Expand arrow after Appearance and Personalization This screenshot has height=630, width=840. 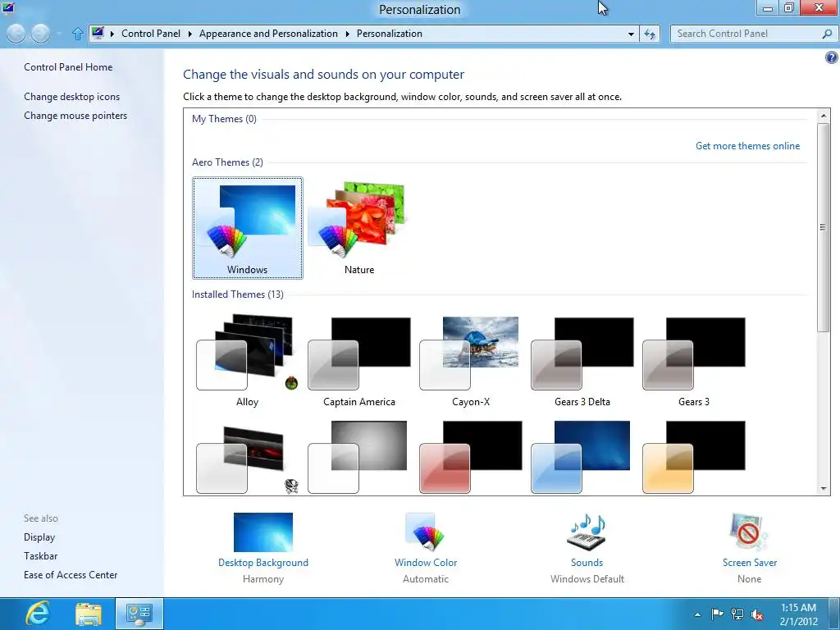pyautogui.click(x=347, y=34)
